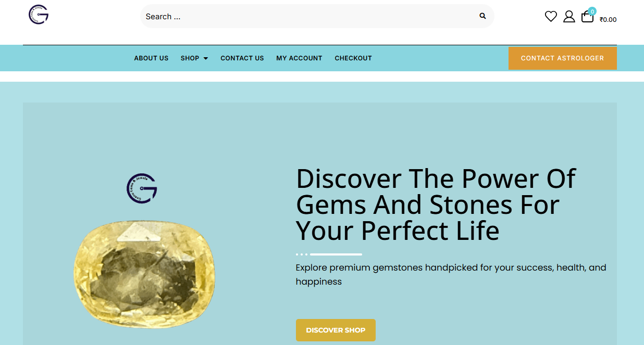Click the cart item count badge
The image size is (644, 345).
(x=592, y=11)
